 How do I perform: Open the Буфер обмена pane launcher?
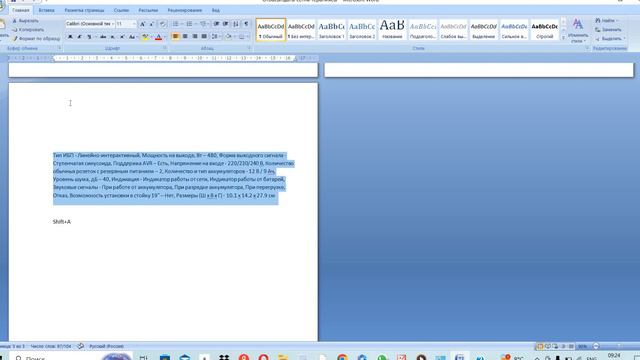click(x=59, y=48)
